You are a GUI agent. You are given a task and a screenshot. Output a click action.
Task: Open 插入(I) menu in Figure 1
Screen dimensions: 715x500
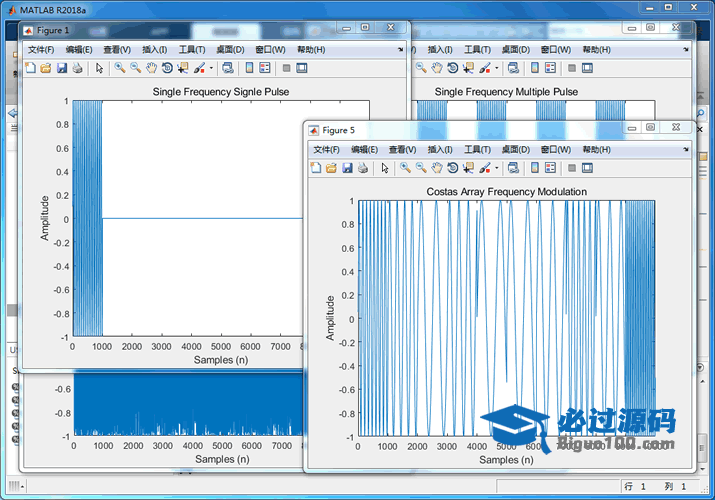click(154, 50)
